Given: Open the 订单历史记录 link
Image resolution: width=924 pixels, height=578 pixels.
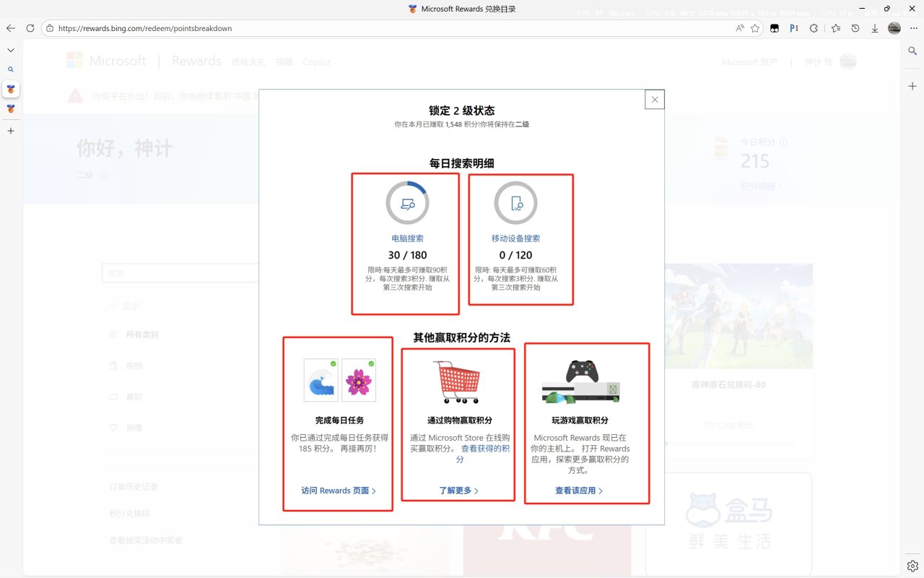Looking at the screenshot, I should click(134, 487).
